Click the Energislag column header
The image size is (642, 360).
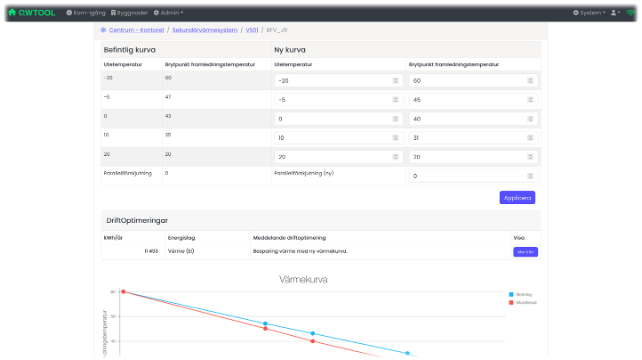[181, 238]
